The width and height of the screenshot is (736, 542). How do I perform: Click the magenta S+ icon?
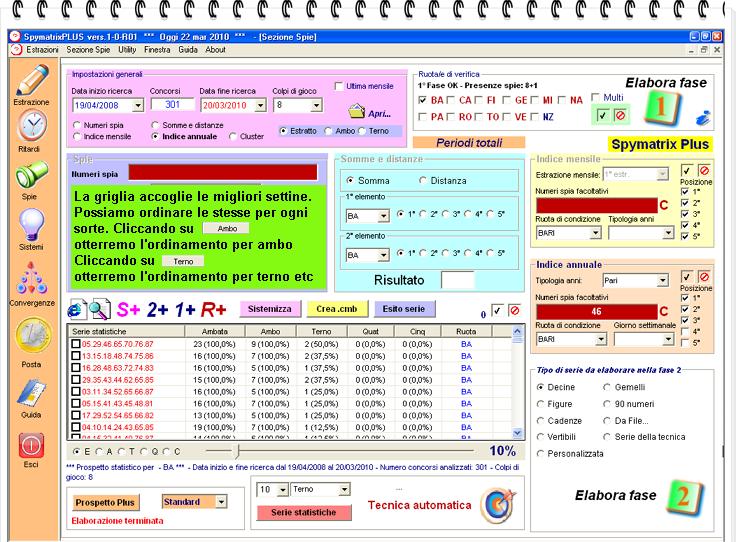(128, 309)
